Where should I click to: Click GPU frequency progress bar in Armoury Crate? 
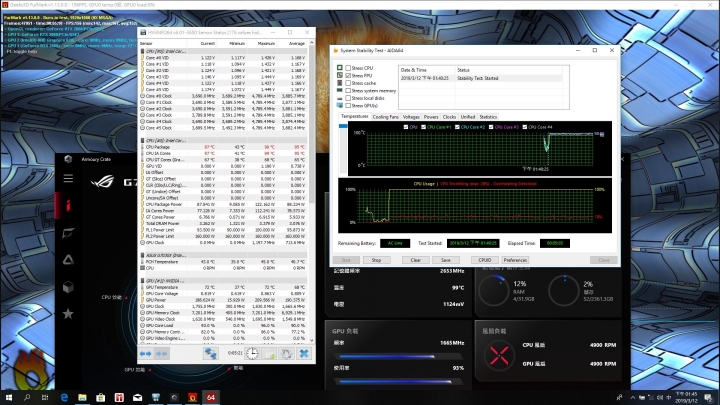pyautogui.click(x=398, y=356)
